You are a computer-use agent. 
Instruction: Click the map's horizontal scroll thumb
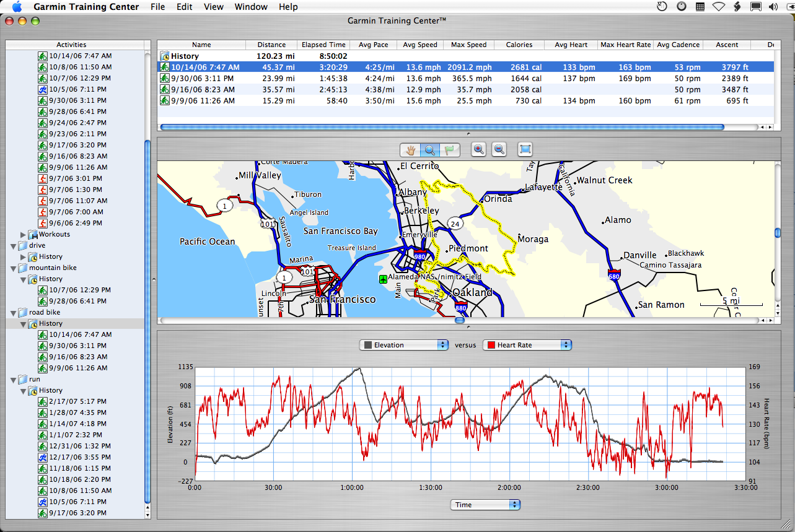tap(459, 320)
